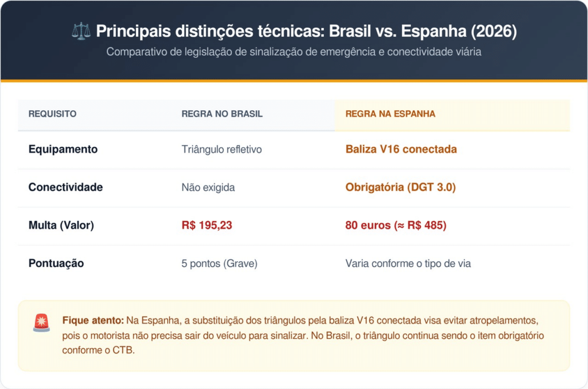Select the 'R$ 195,23' fine value

tap(207, 225)
